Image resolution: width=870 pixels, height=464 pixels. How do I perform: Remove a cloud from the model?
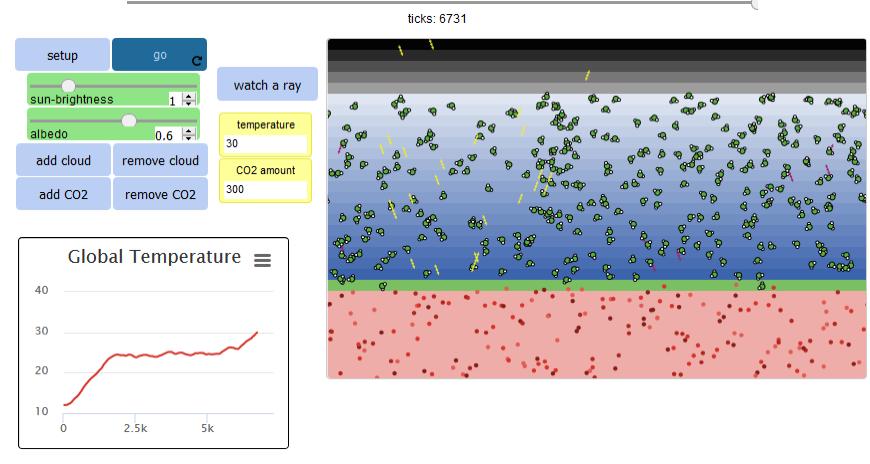click(x=160, y=160)
